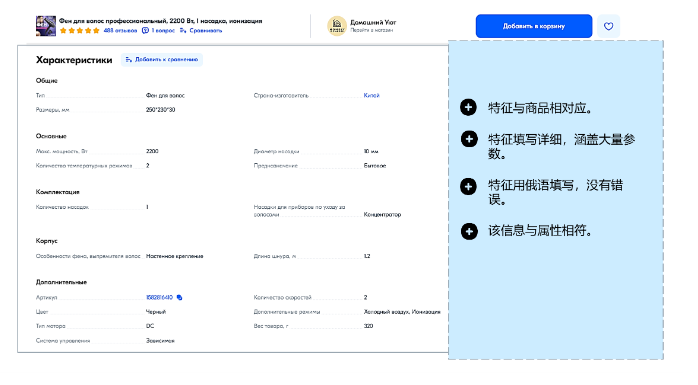This screenshot has width=698, height=385.
Task: Click the Тип мотора value DC
Action: [x=150, y=326]
